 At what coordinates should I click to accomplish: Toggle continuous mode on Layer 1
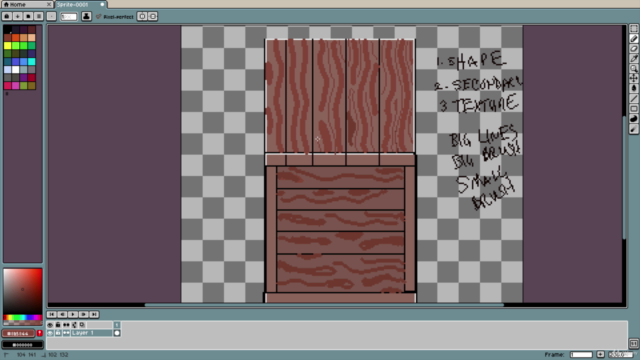(x=66, y=333)
